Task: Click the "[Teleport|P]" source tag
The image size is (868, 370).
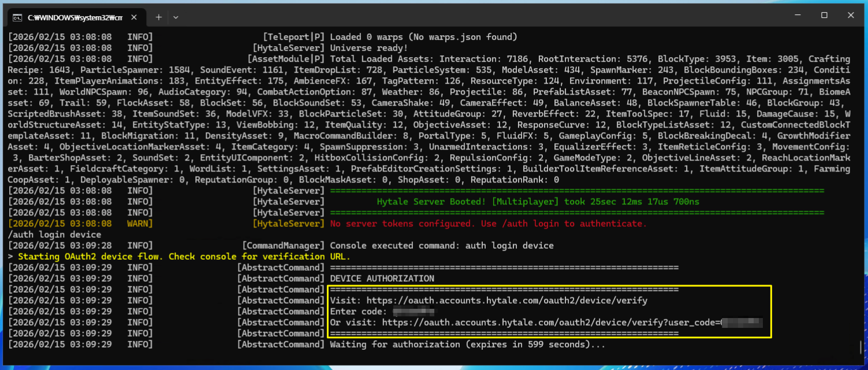Action: coord(293,37)
